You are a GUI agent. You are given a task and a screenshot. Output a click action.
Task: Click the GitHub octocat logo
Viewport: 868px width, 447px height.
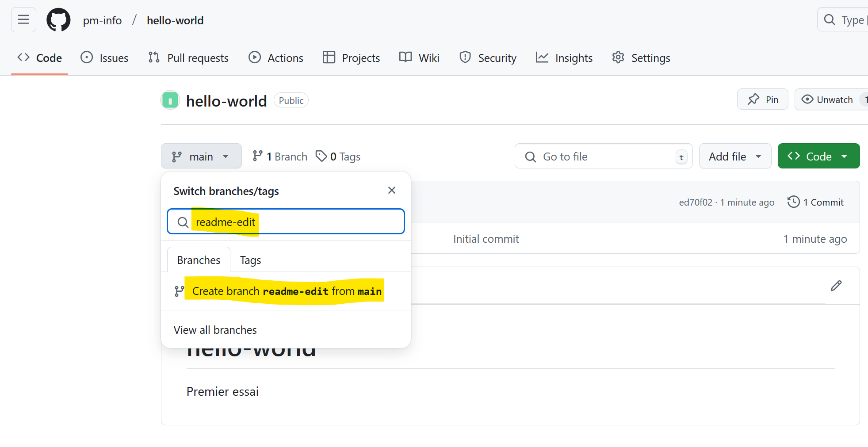pyautogui.click(x=58, y=20)
